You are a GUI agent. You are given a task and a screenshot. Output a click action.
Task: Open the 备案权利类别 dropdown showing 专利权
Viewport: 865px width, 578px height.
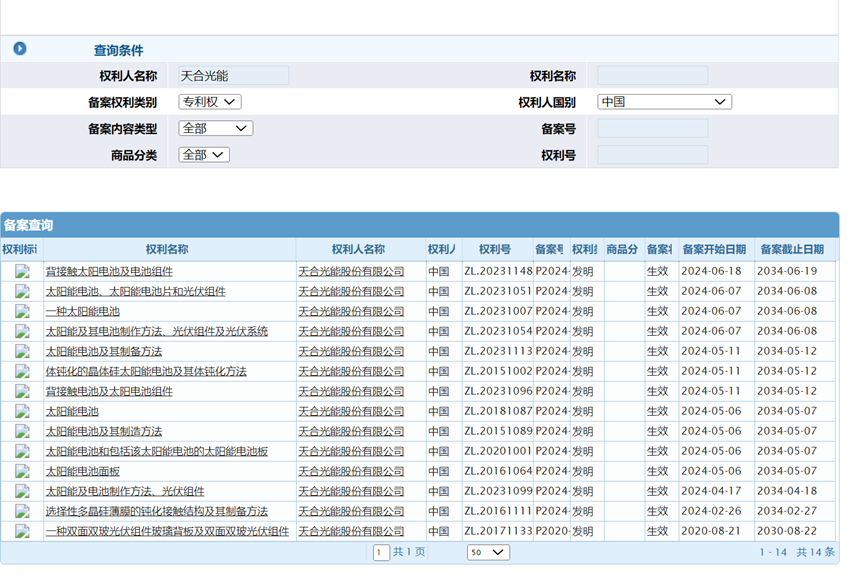210,102
